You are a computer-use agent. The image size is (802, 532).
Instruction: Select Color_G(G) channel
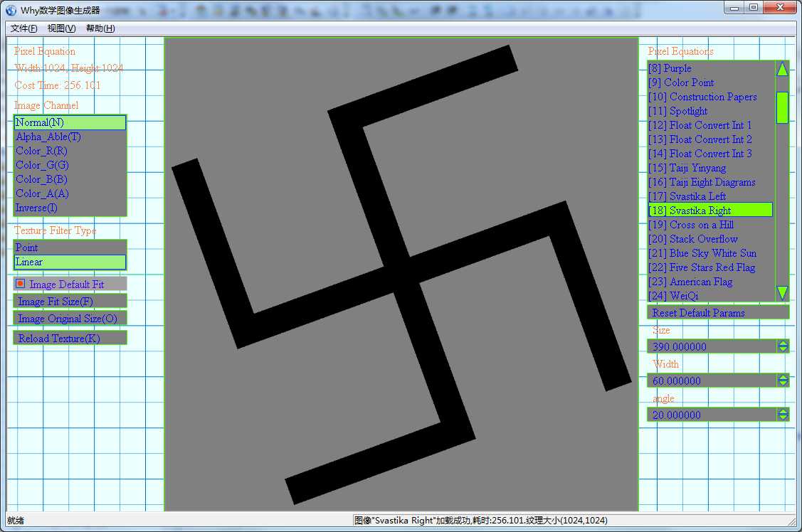[x=70, y=165]
